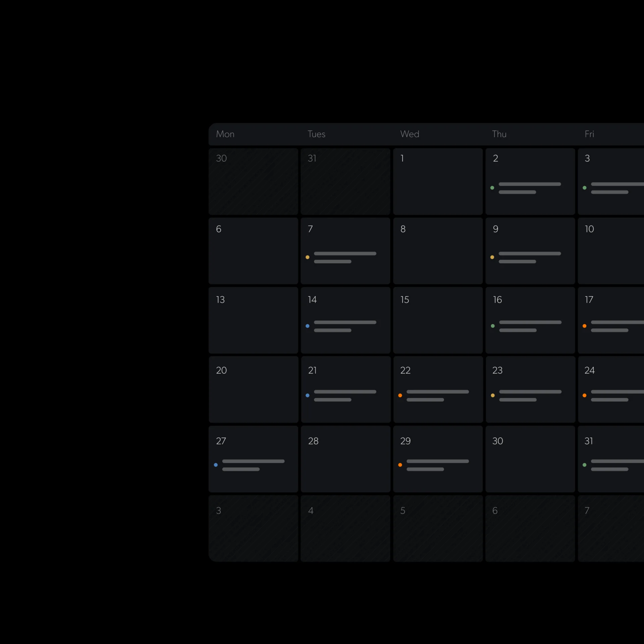Select the Mon column header
Screen dimensions: 644x644
tap(225, 134)
